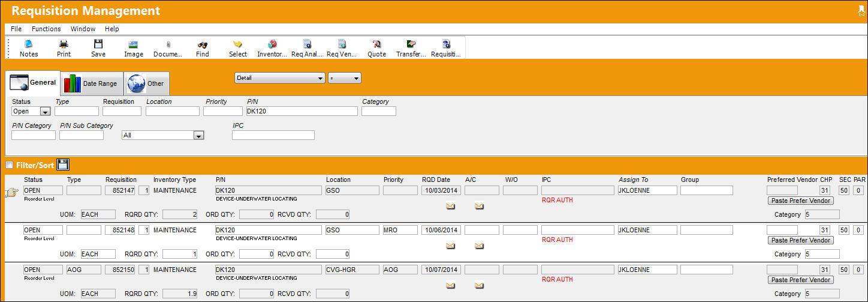
Task: Open the Transfer toolbar icon
Action: [x=411, y=44]
